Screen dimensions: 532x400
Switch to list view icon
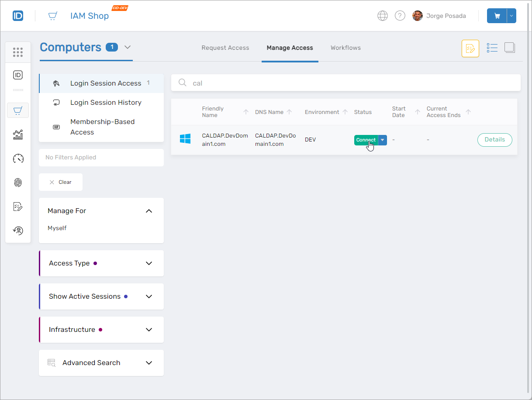tap(492, 48)
